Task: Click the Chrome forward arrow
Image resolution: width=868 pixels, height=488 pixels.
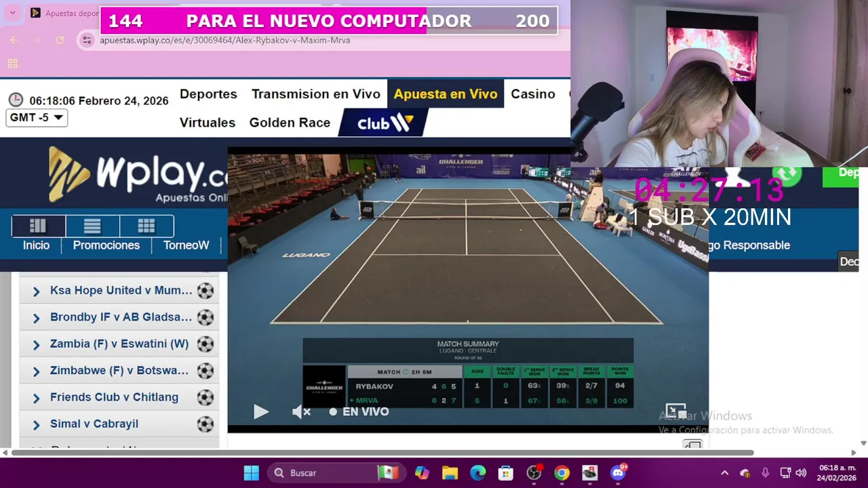Action: pos(37,40)
